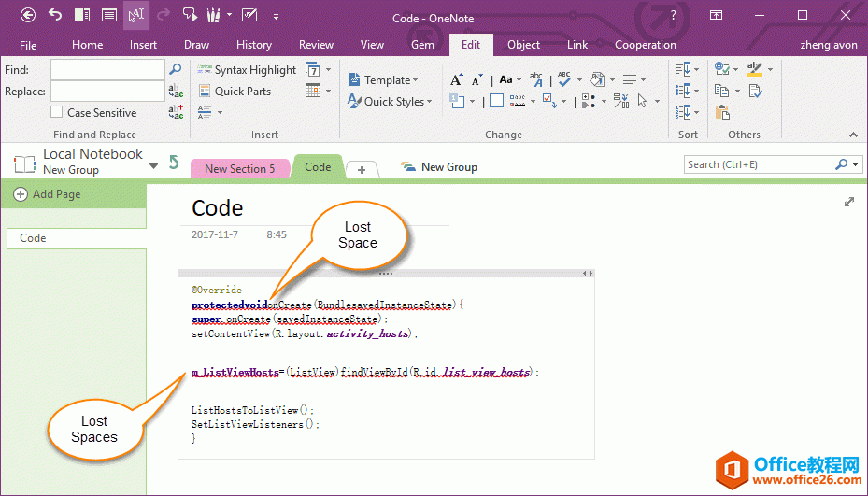Open the Local Notebook dropdown

154,166
